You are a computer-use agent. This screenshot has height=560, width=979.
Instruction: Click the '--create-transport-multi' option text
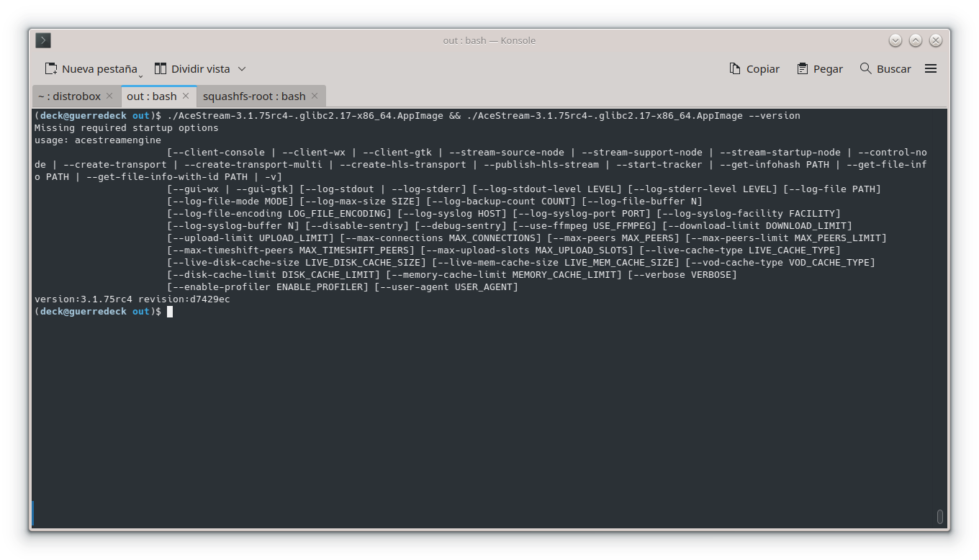click(253, 165)
